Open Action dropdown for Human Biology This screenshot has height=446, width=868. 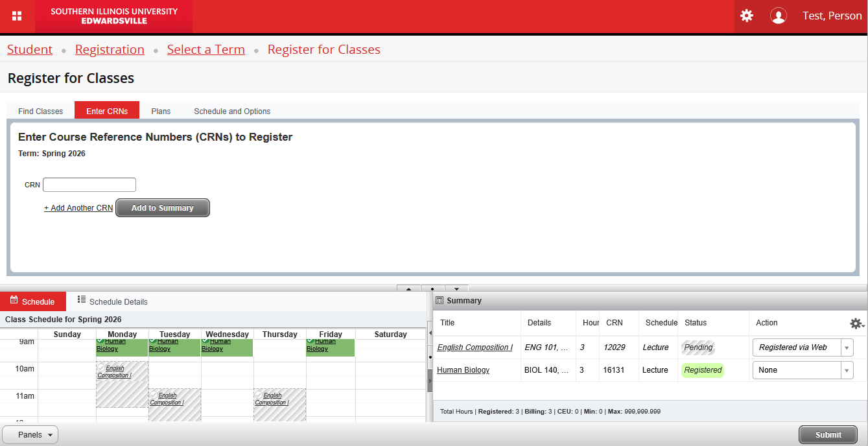[803, 370]
